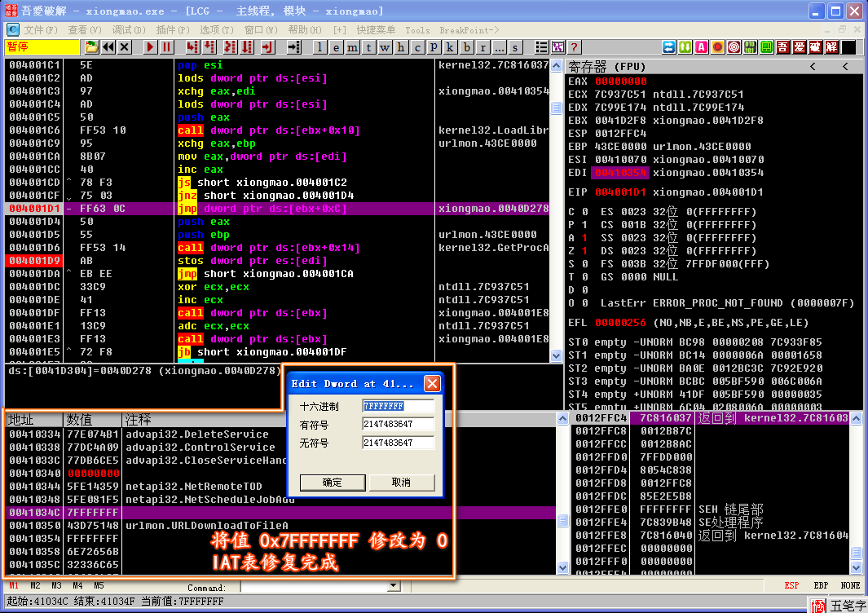Click the red 破 plugin icon
The width and height of the screenshot is (868, 613).
point(815,47)
